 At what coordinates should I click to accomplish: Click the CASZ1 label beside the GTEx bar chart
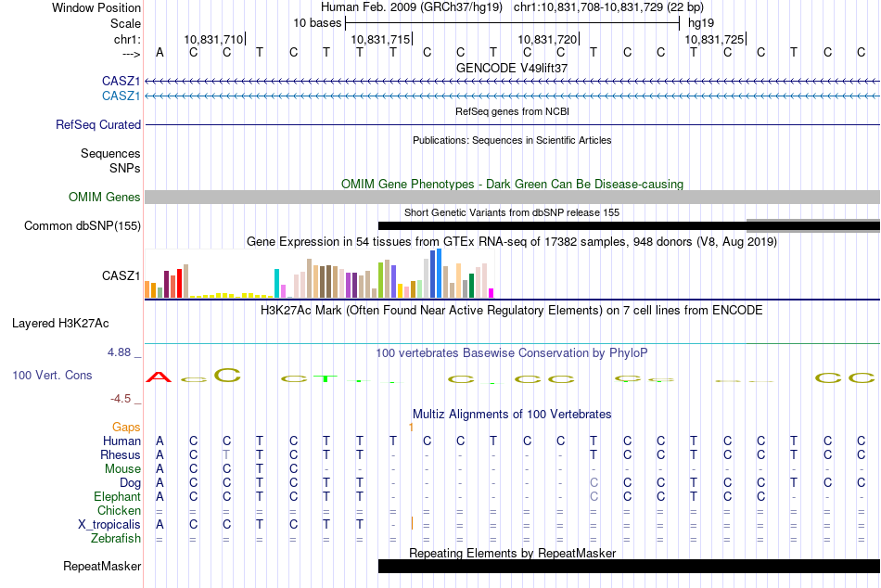coord(121,275)
